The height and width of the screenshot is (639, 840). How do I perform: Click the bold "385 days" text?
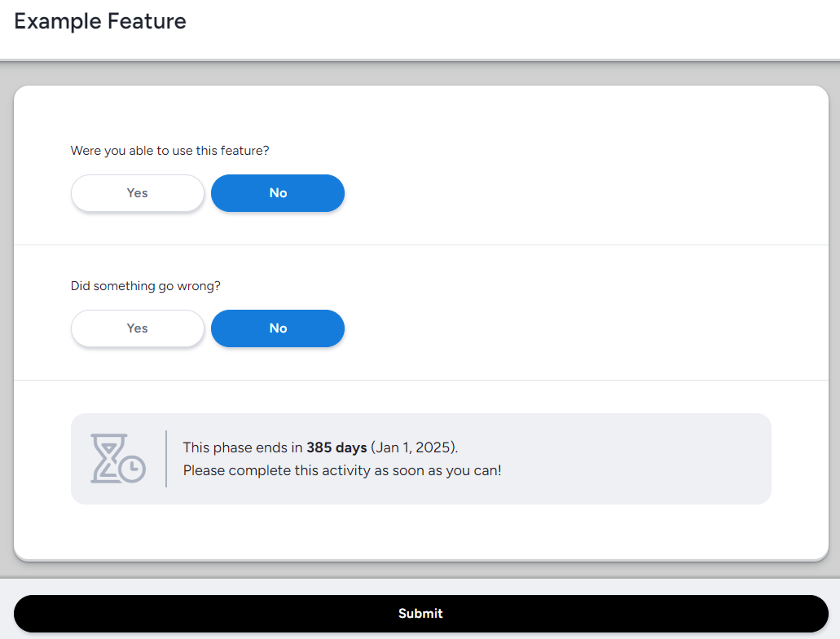(336, 447)
